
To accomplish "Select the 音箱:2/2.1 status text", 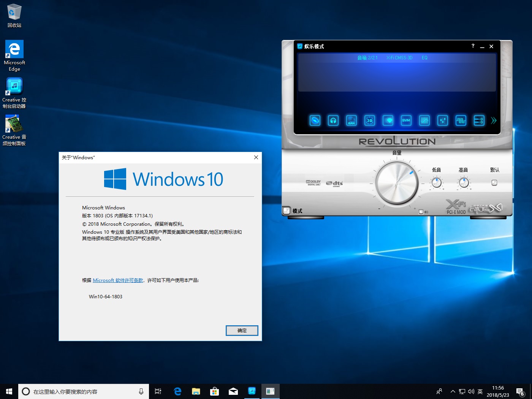I will [367, 58].
